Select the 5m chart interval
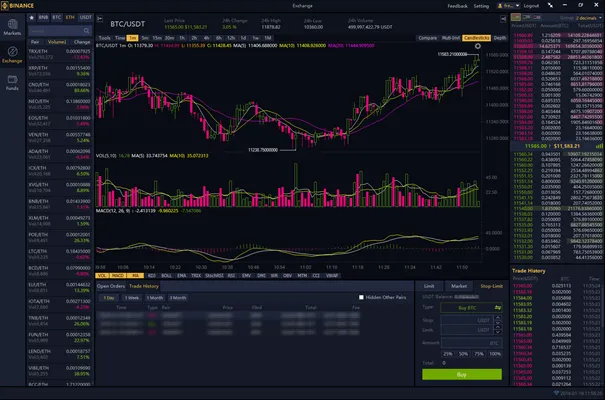The image size is (605, 400). [145, 38]
